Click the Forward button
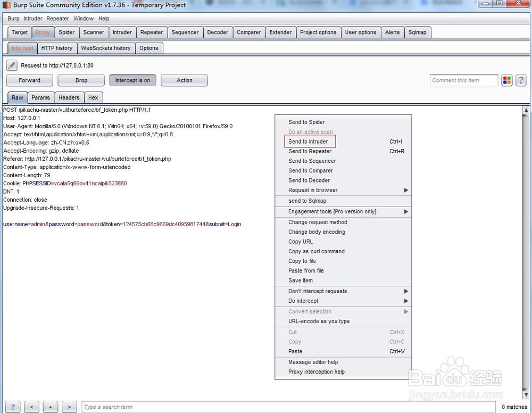Viewport: 532px width, 413px height. tap(29, 80)
